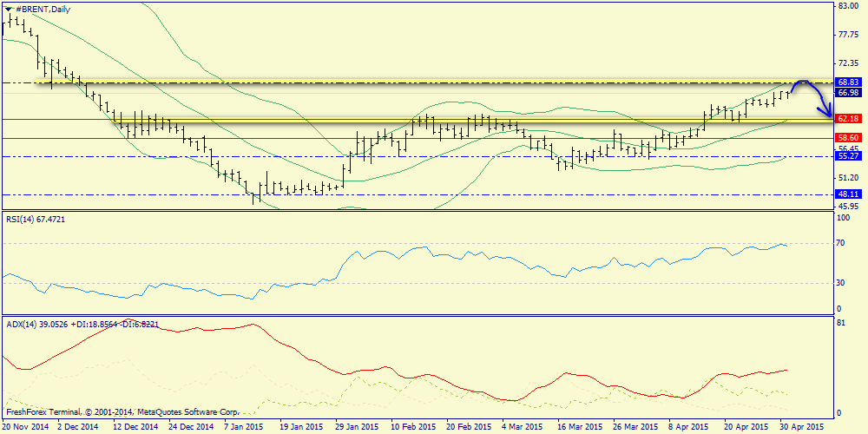Click the 81 level on ADX scale

pos(841,323)
